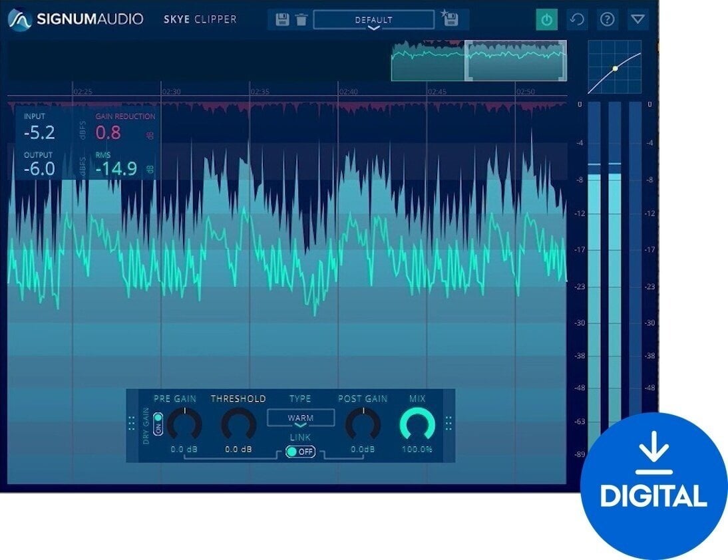Click the INPUT -5.2 readout
The width and height of the screenshot is (728, 560).
(39, 133)
